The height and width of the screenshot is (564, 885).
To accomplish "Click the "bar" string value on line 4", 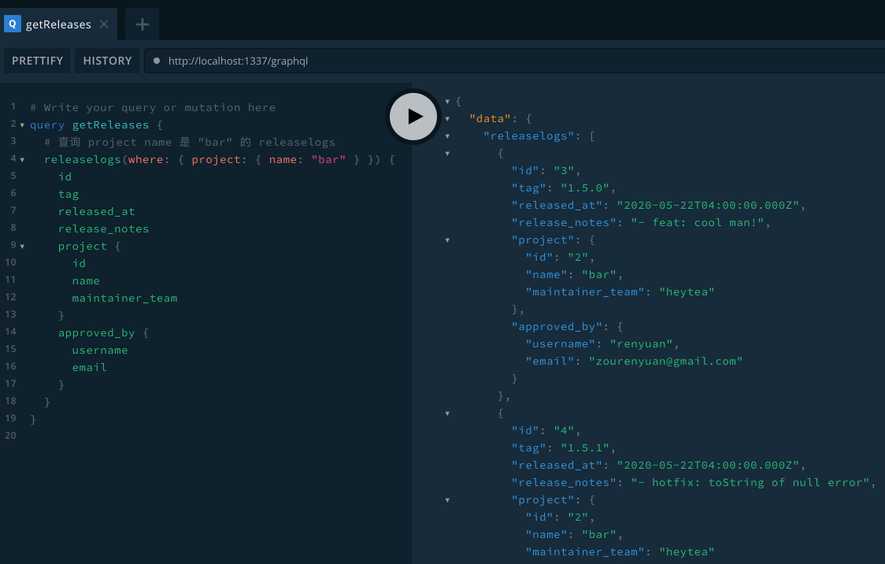I will 328,160.
